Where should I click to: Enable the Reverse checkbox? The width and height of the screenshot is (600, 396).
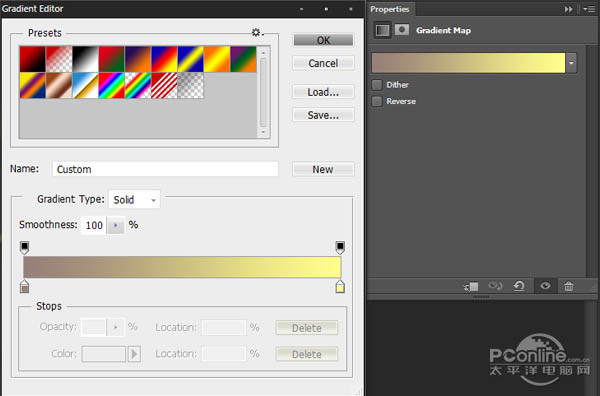coord(377,101)
